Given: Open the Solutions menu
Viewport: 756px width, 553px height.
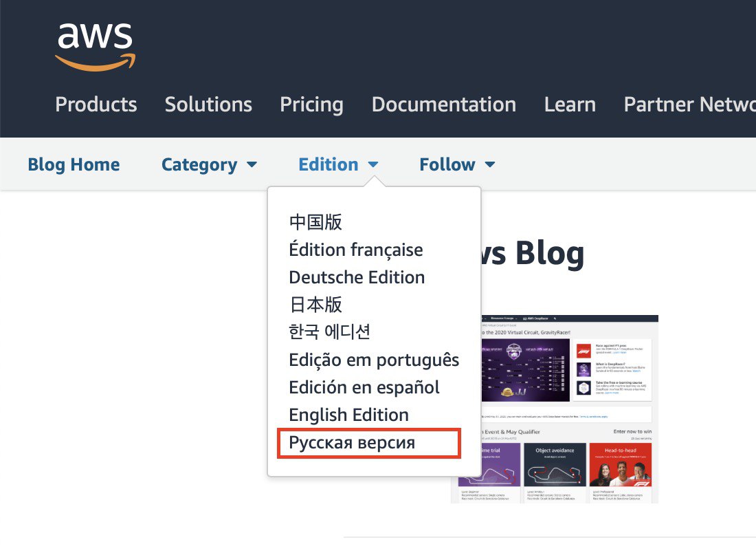Looking at the screenshot, I should (208, 105).
